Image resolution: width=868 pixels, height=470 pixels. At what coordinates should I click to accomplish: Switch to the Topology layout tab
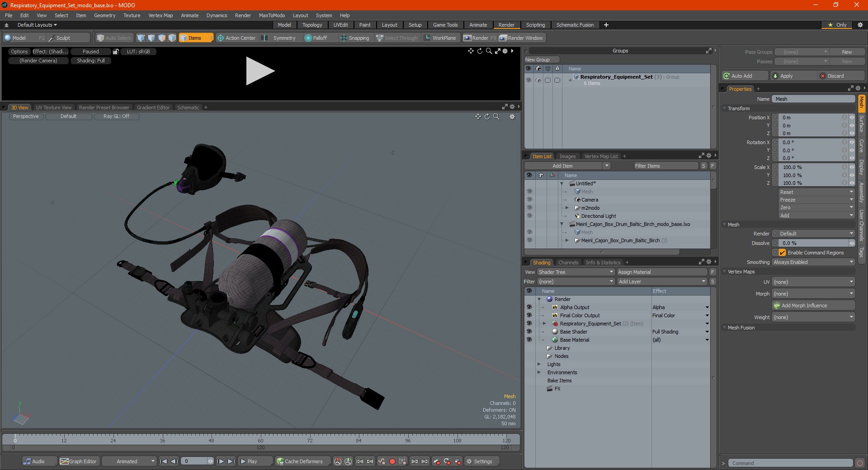(x=312, y=25)
